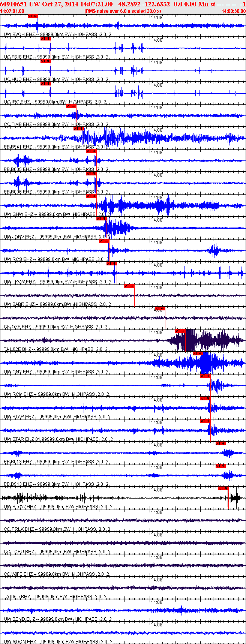Click the red pick flag on CC TIMB trace
Screen dimensions: 246x644
coord(71,106)
